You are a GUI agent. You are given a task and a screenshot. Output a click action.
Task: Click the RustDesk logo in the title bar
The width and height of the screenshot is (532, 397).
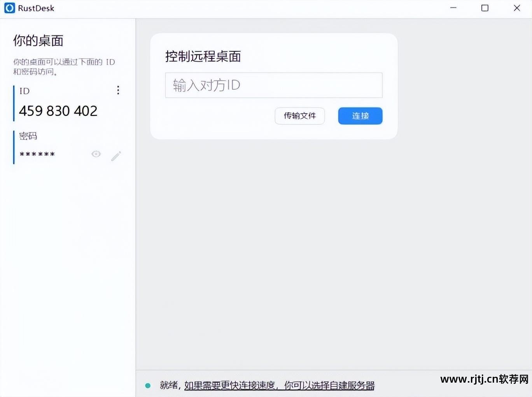[x=9, y=8]
